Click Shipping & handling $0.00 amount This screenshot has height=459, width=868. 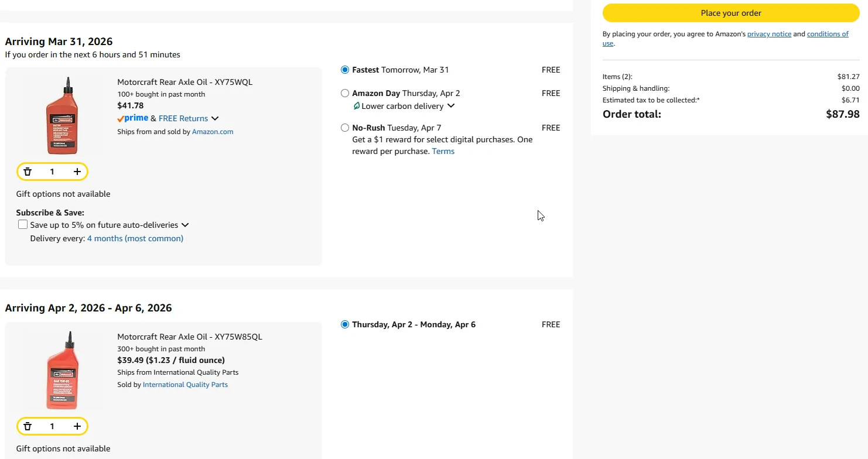pos(850,88)
